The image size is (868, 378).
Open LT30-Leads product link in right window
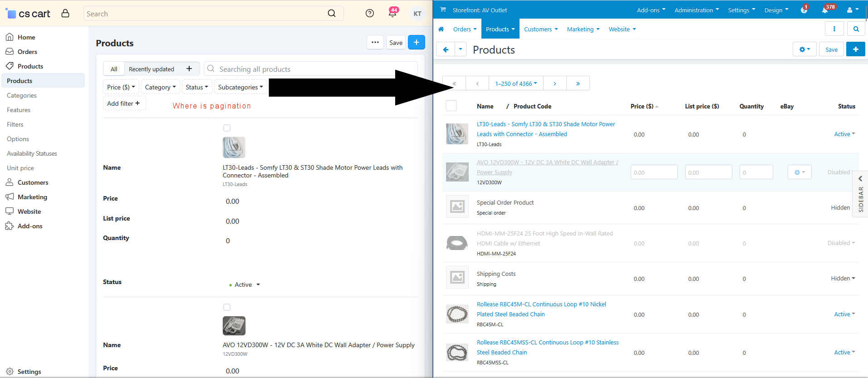tap(546, 129)
